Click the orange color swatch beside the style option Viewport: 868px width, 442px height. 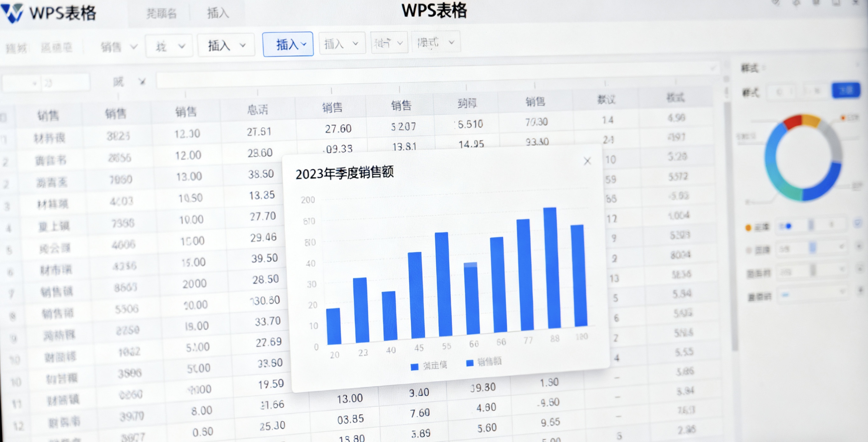[748, 228]
